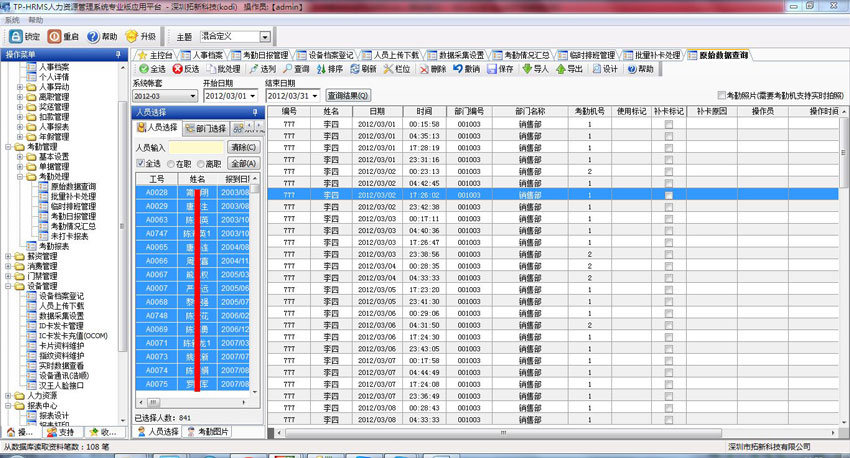The image size is (850, 458).
Task: Select employee row A0063 in list
Action: (x=192, y=220)
